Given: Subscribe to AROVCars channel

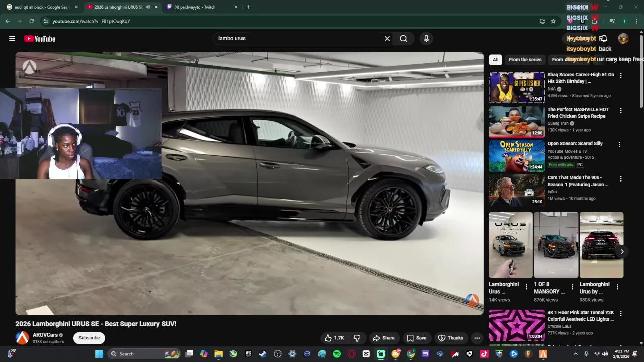Looking at the screenshot, I should coord(89,338).
